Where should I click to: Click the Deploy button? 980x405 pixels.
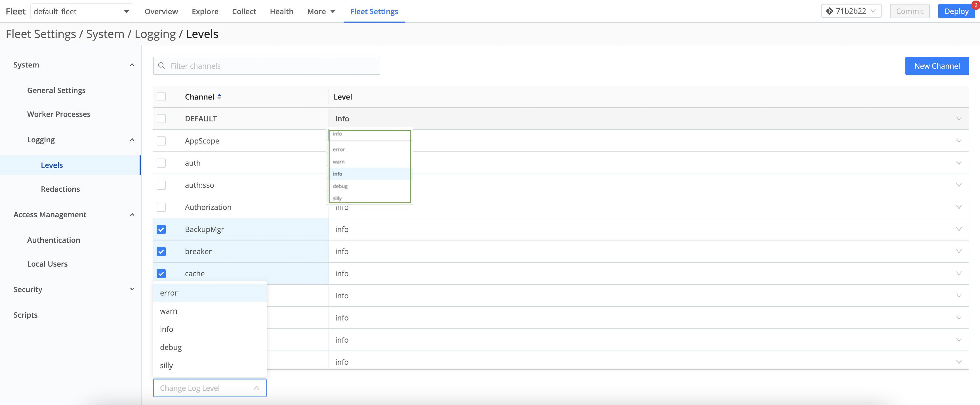coord(956,11)
